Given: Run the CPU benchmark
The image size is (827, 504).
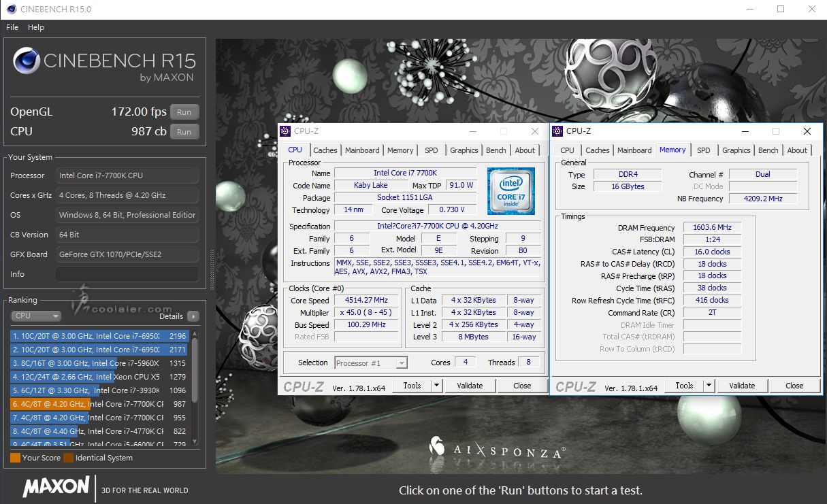Looking at the screenshot, I should point(184,132).
